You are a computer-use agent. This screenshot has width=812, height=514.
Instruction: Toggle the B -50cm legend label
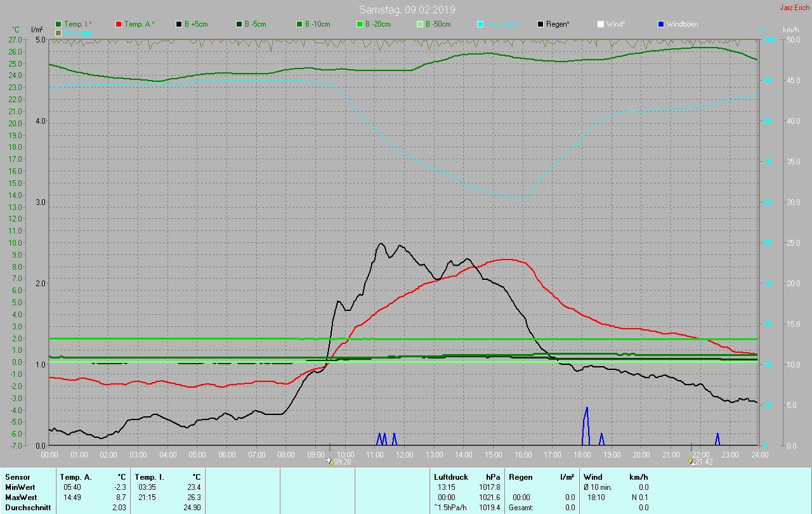click(438, 24)
